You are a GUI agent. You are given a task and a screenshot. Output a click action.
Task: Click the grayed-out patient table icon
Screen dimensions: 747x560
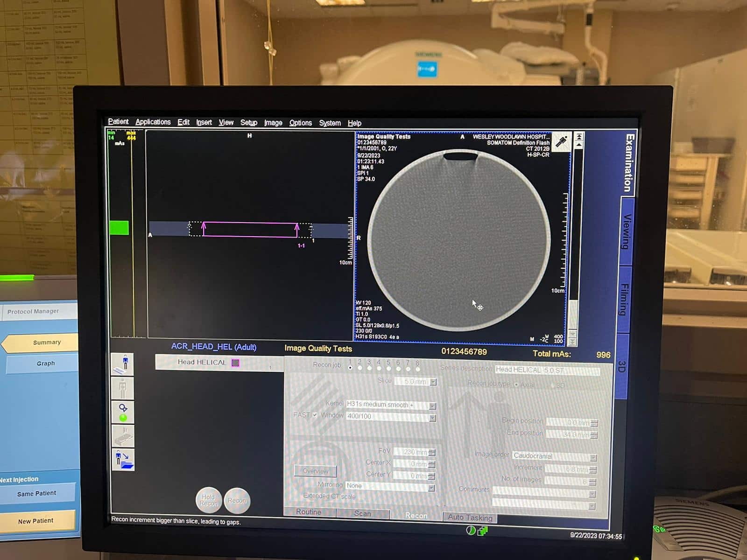pos(123,436)
